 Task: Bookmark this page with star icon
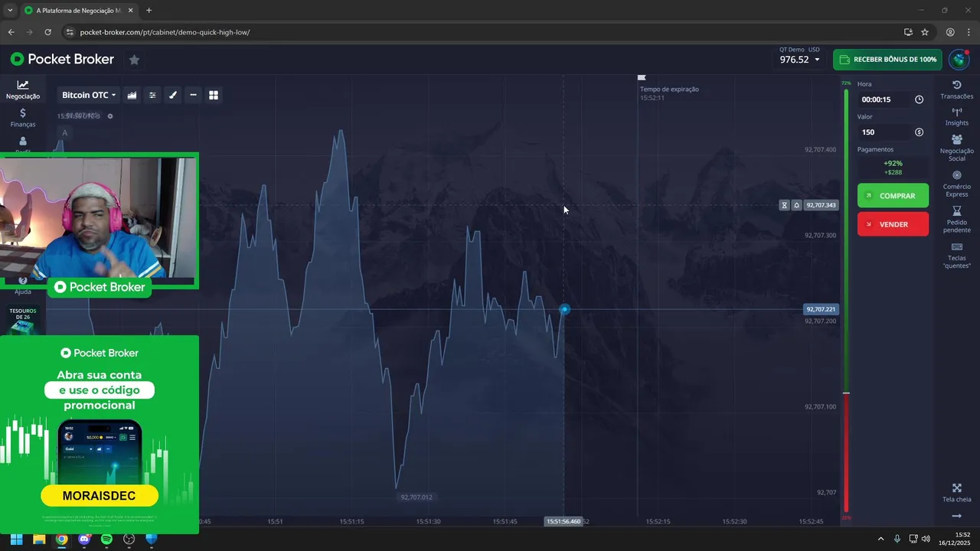click(x=925, y=32)
